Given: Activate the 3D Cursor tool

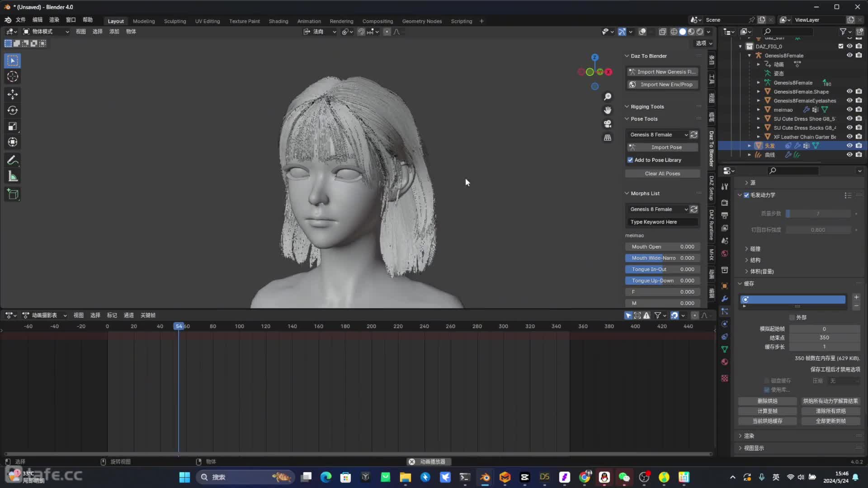Looking at the screenshot, I should point(13,77).
